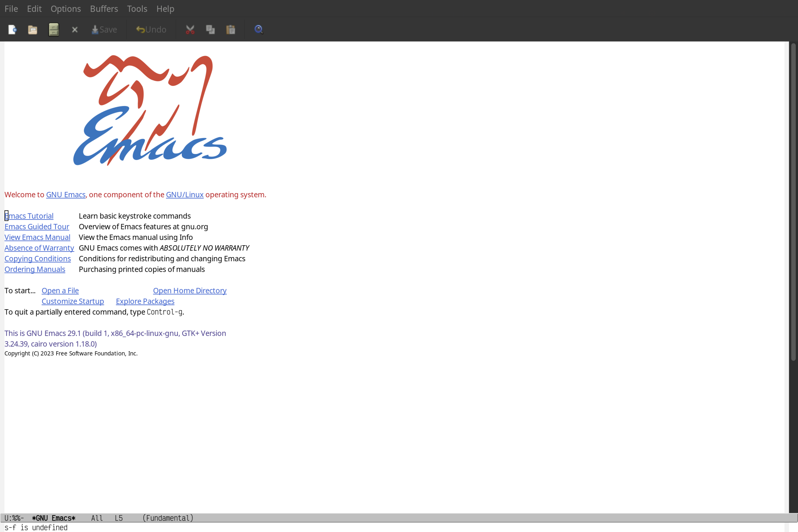The width and height of the screenshot is (798, 532).
Task: Click the GNU Emacs hyperlink
Action: [x=65, y=195]
